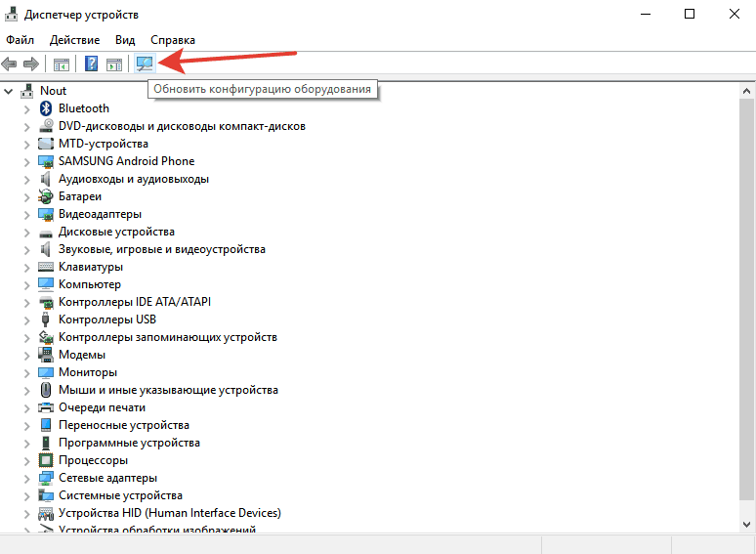Image resolution: width=756 pixels, height=554 pixels.
Task: Click the Устройства HID icon
Action: pos(46,513)
